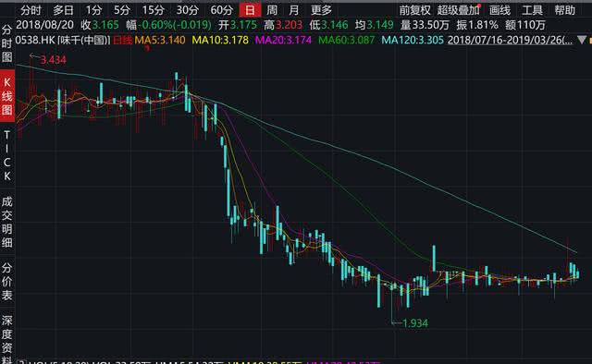Open the 更多 more periods menu

(321, 10)
